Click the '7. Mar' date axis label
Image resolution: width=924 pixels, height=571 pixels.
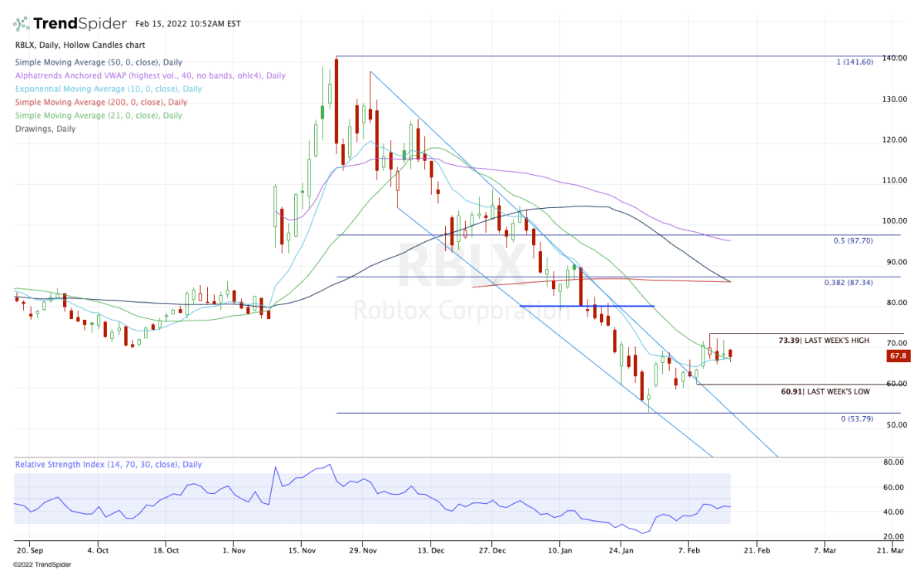click(x=824, y=552)
